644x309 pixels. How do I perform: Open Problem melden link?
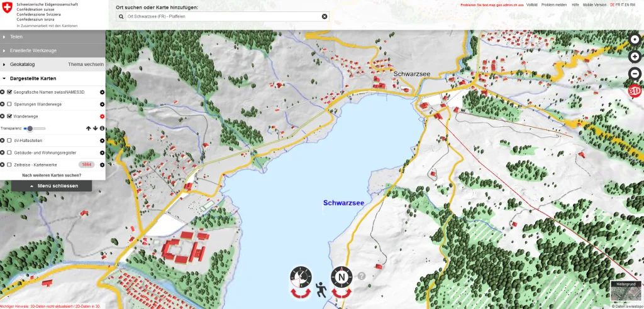553,5
